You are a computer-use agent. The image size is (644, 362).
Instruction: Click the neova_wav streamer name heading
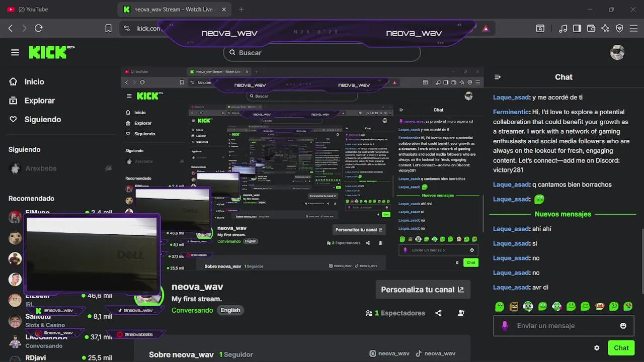click(x=197, y=287)
